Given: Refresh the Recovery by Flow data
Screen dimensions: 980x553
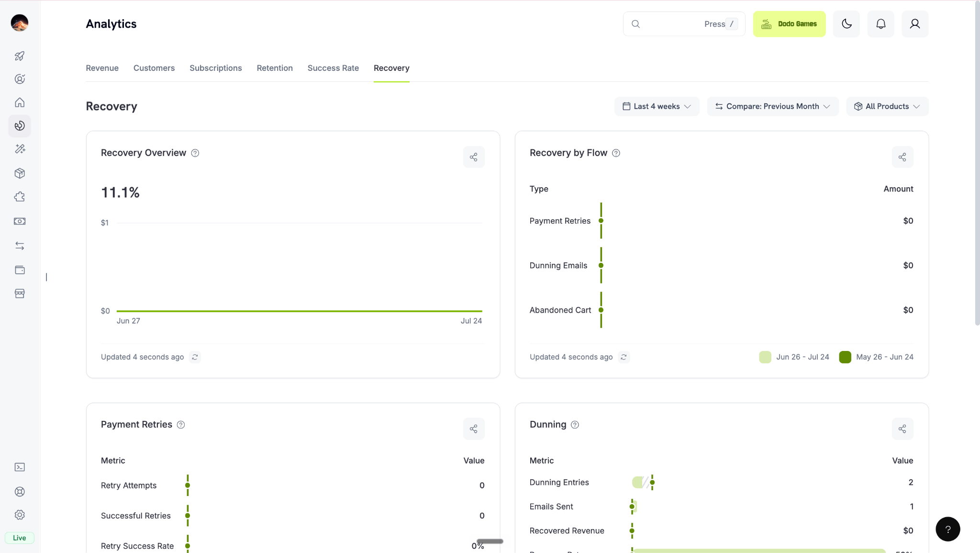Looking at the screenshot, I should pos(624,357).
